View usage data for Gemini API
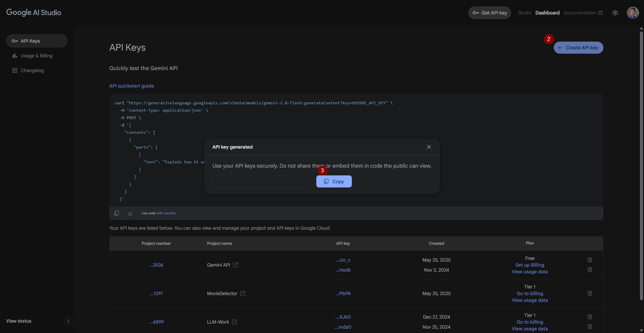The height and width of the screenshot is (333, 644). tap(530, 272)
